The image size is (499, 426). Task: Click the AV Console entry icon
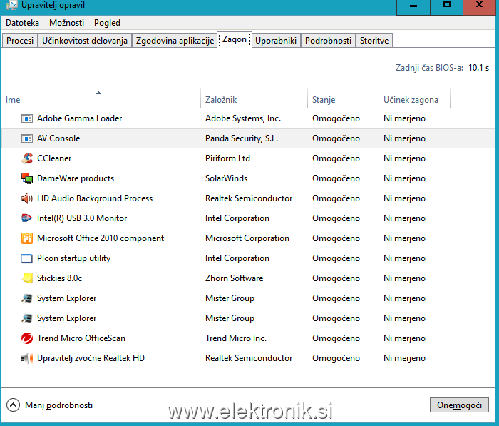pyautogui.click(x=27, y=138)
